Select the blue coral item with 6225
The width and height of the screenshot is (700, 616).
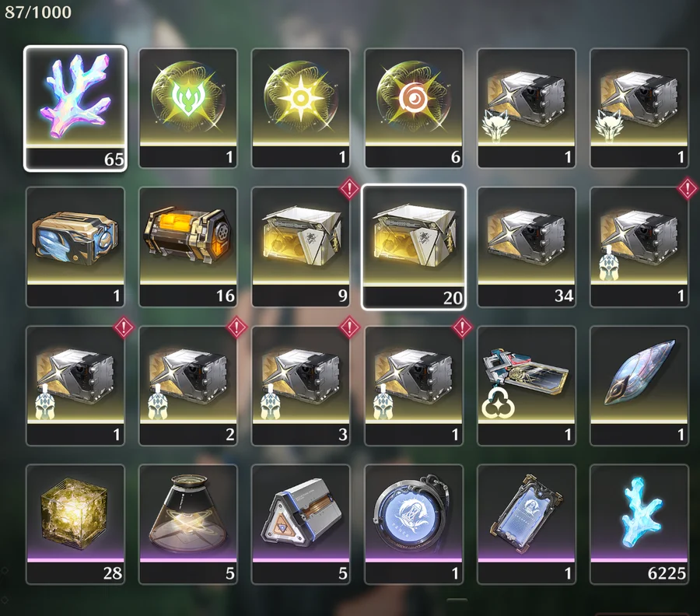click(639, 524)
